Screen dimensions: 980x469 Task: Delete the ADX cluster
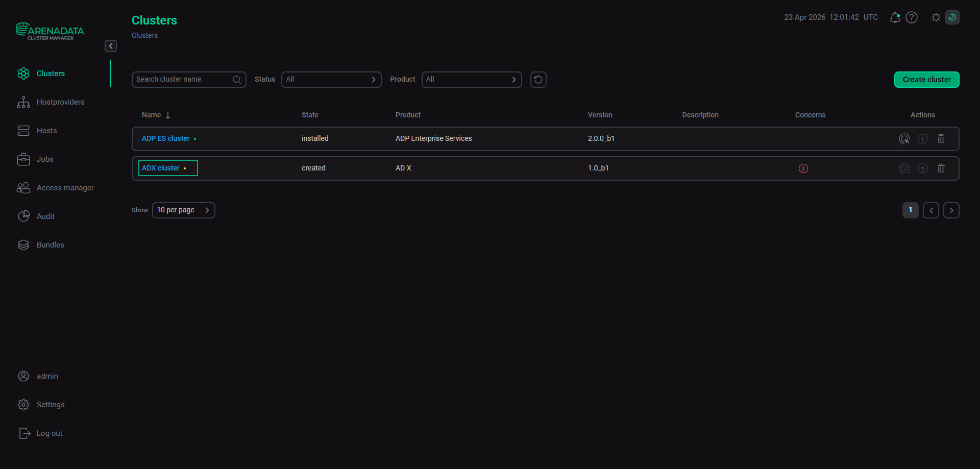[941, 168]
